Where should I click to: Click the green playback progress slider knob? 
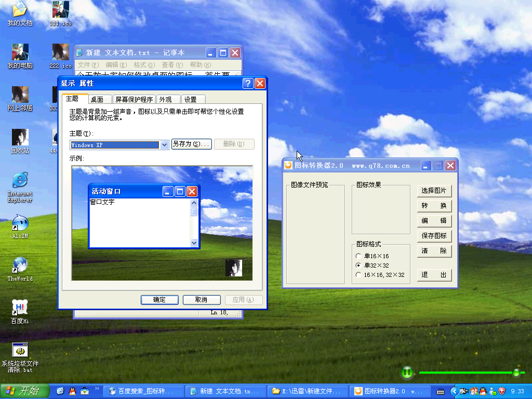pos(516,373)
